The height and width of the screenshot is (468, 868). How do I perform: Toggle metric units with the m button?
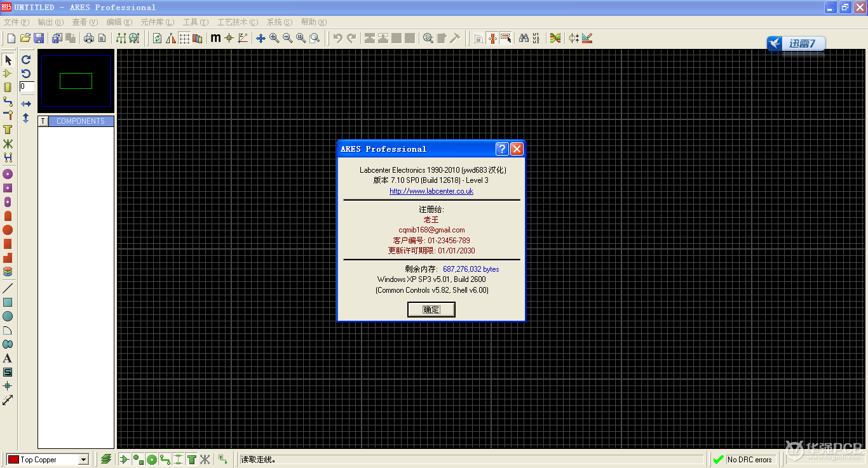click(x=215, y=38)
